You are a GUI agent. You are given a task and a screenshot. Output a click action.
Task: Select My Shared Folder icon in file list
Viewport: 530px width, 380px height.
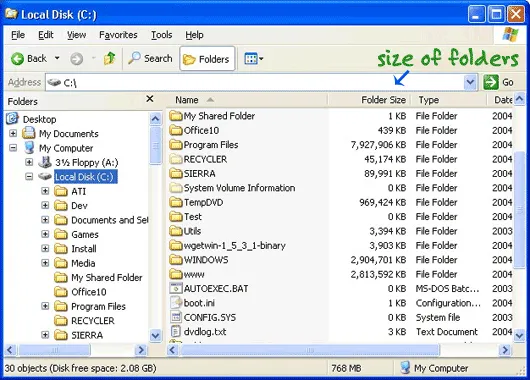[x=176, y=116]
